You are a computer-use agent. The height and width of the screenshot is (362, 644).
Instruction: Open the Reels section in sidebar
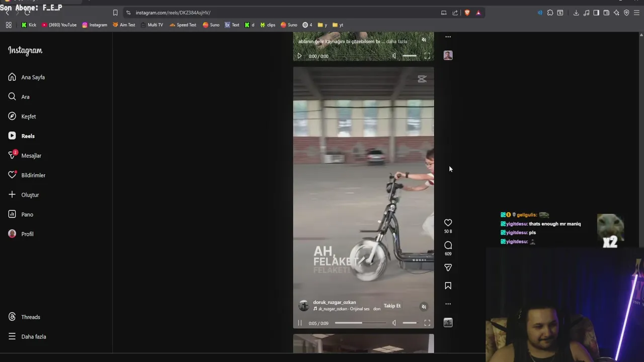click(21, 136)
